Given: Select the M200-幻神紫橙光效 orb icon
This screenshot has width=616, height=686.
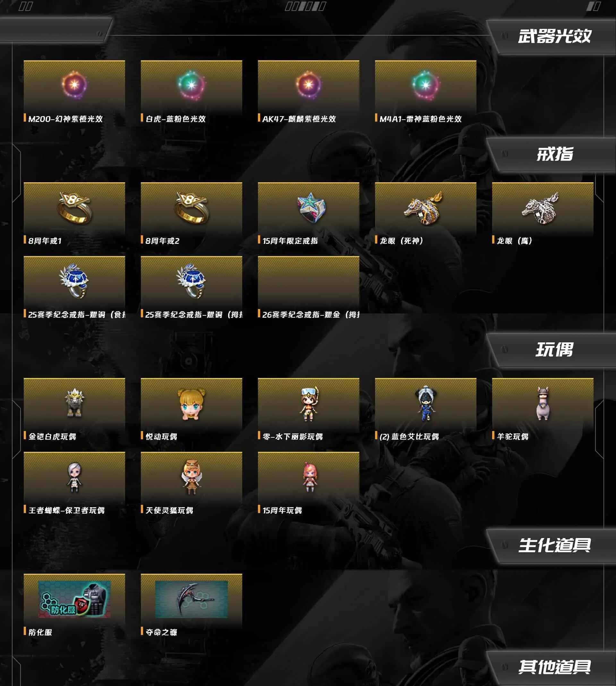Looking at the screenshot, I should (74, 85).
